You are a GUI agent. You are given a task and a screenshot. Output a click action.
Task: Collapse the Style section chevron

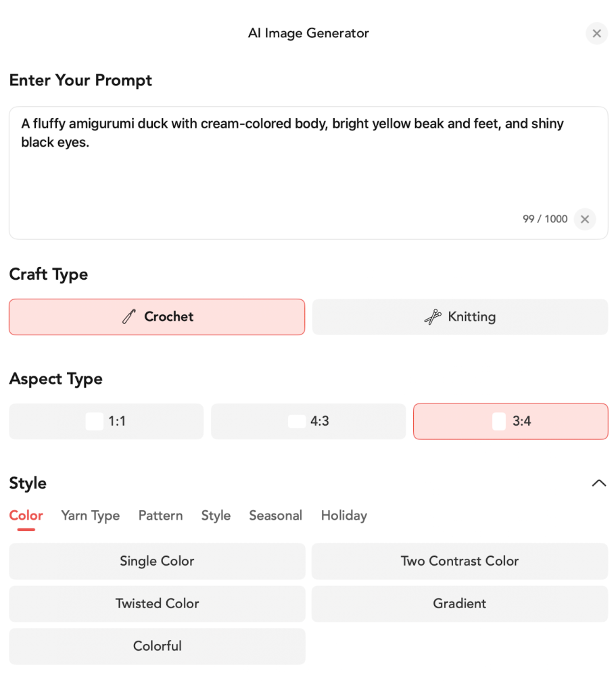pyautogui.click(x=598, y=483)
